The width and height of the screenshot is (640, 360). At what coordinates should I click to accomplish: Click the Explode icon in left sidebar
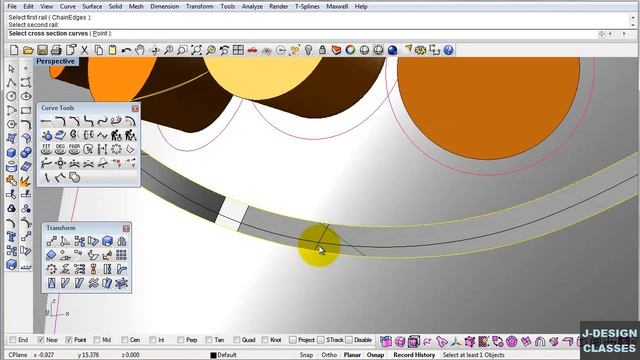26,180
